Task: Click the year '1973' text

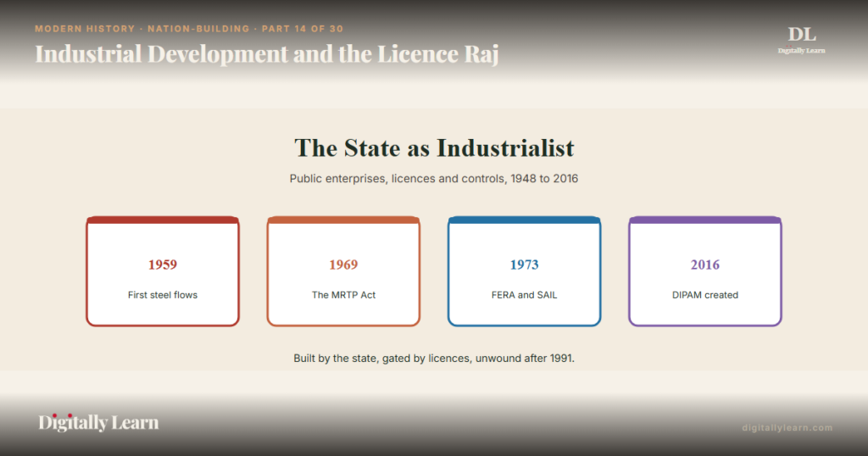Action: [524, 264]
